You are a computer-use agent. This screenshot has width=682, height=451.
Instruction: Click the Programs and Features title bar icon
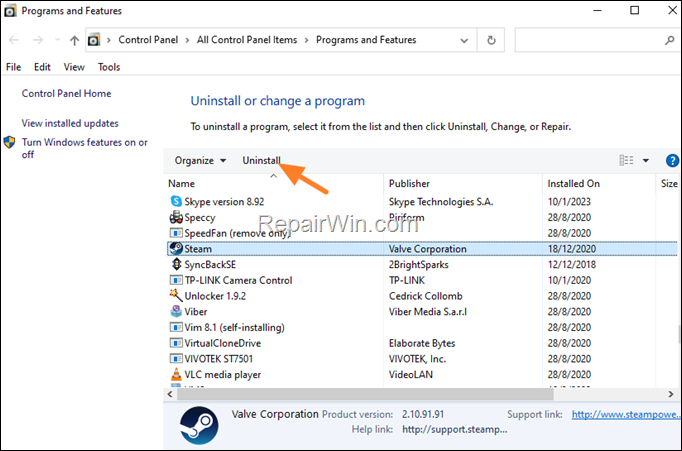pos(10,11)
